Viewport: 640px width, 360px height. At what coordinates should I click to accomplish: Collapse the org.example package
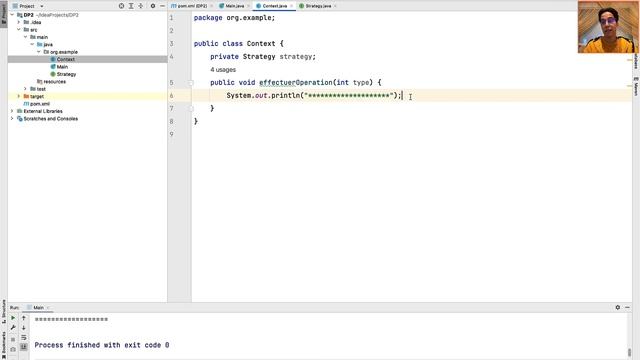[x=39, y=52]
